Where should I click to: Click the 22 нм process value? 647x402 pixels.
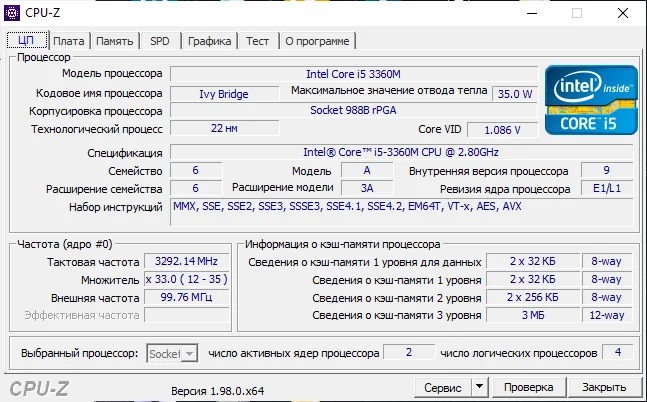coord(224,128)
